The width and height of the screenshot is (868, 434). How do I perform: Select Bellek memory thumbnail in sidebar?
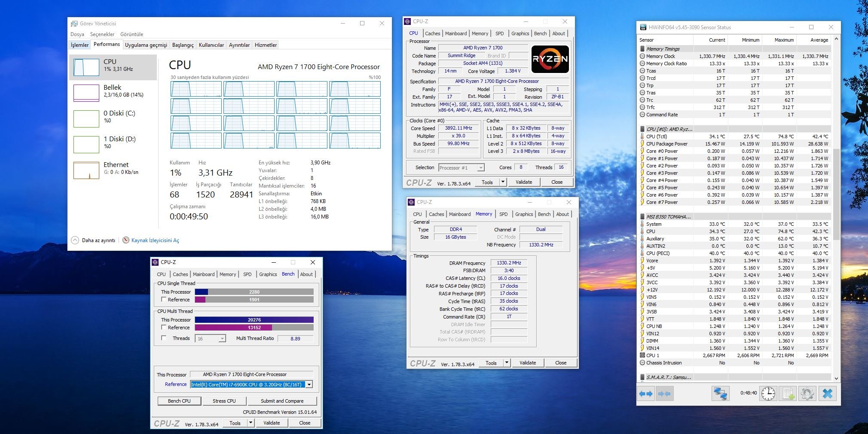click(x=86, y=93)
